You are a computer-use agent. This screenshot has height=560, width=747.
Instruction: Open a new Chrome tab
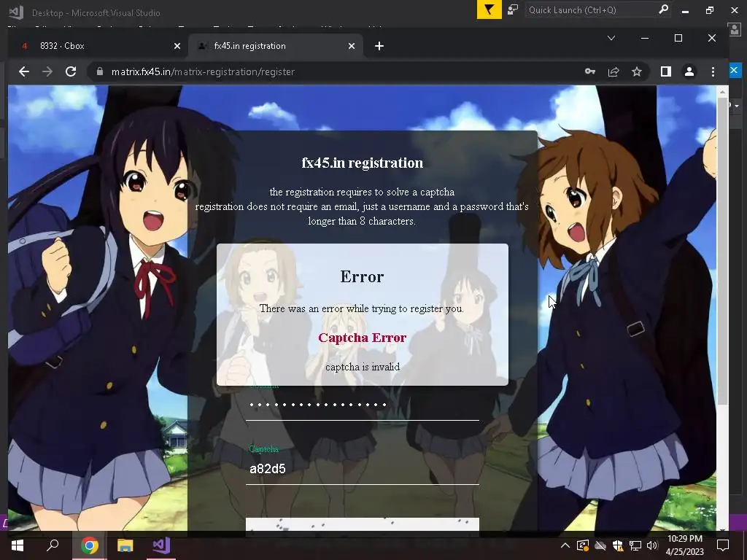(x=379, y=46)
